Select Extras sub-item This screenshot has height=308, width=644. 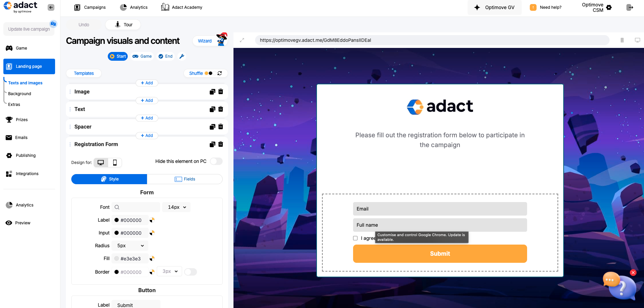(x=14, y=105)
